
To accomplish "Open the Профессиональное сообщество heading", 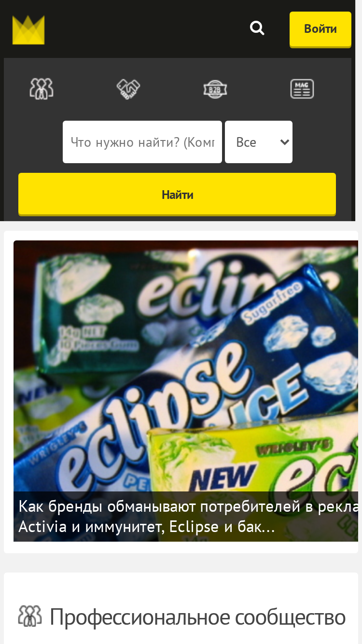I will pyautogui.click(x=197, y=617).
